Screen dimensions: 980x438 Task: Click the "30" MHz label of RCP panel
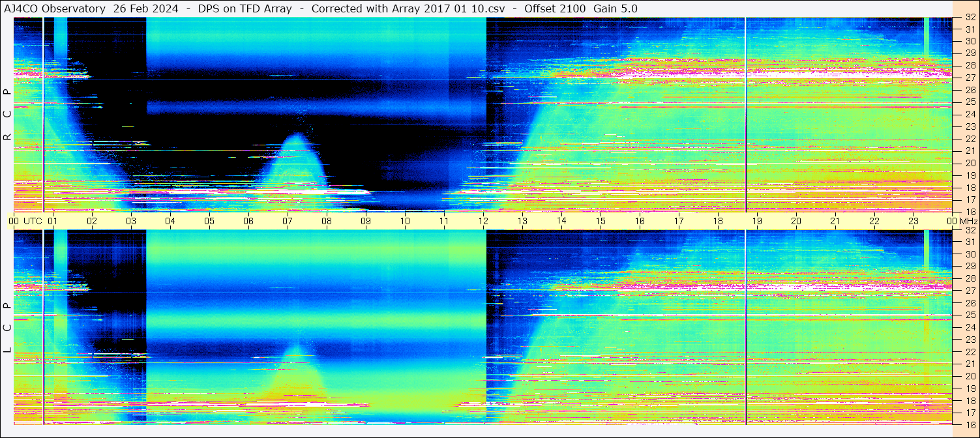tap(970, 40)
